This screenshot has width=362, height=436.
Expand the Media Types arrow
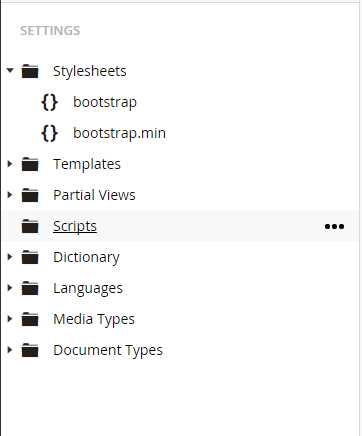pyautogui.click(x=10, y=319)
